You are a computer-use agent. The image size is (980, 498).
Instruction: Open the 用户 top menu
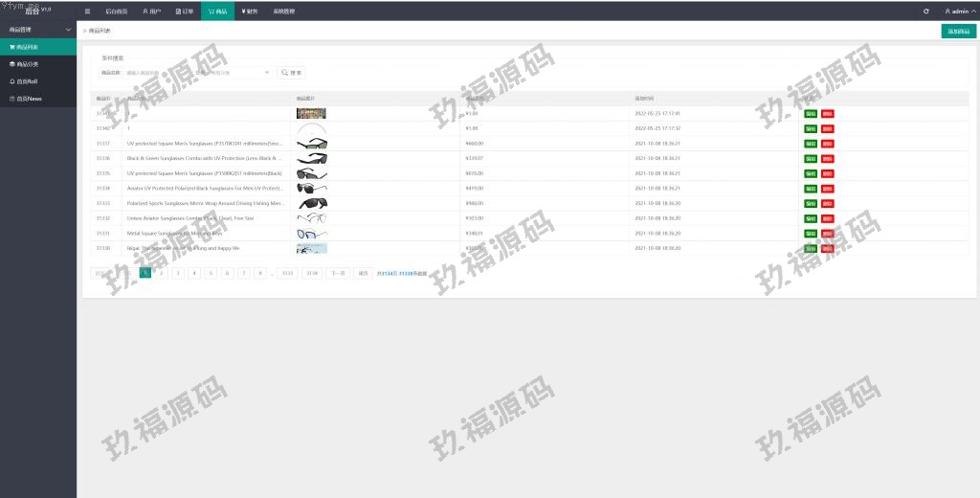click(151, 11)
